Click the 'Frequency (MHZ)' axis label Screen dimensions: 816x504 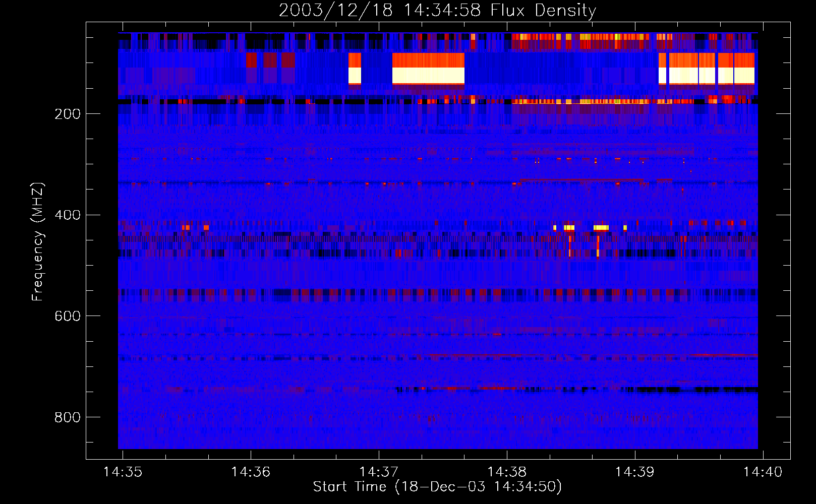[x=37, y=241]
